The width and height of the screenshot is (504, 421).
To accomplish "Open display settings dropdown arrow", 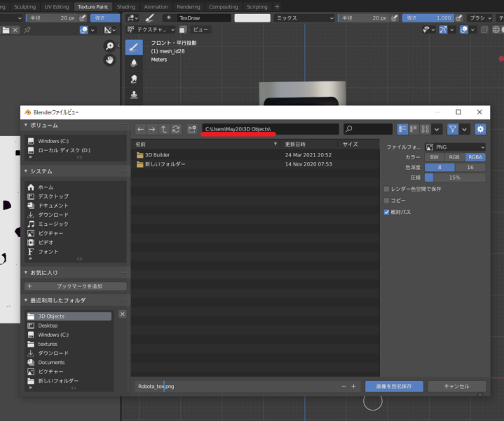I will pos(437,129).
